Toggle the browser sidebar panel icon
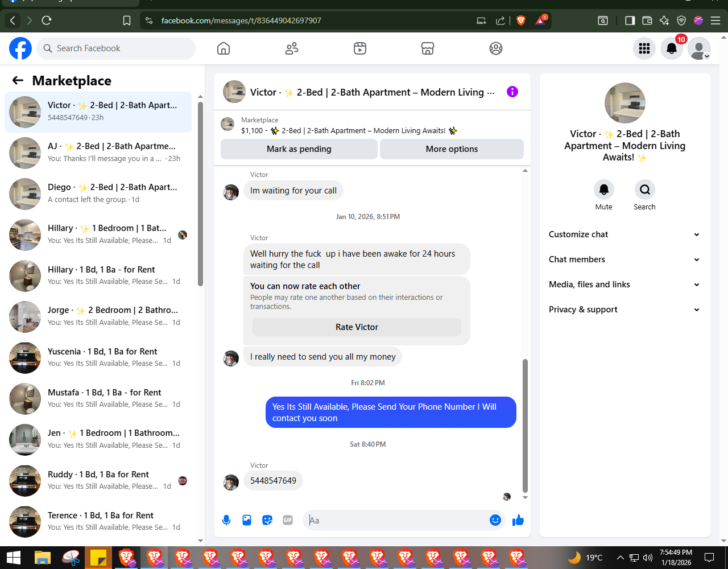The width and height of the screenshot is (728, 569). [630, 20]
